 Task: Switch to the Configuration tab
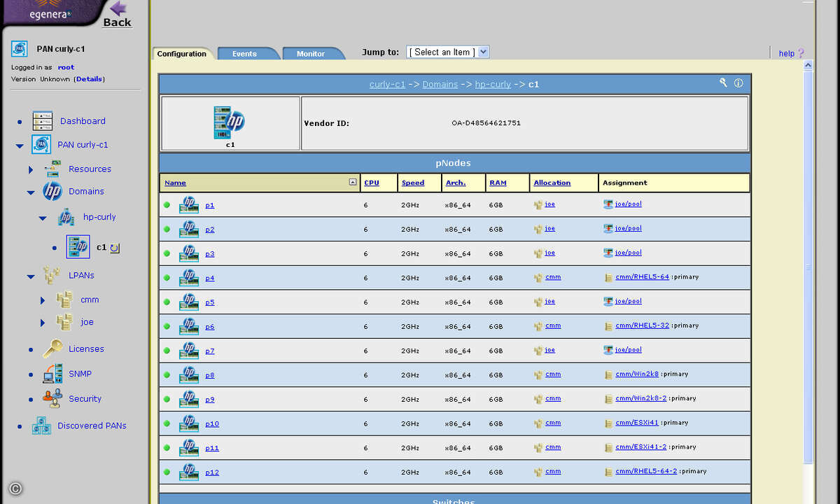[x=181, y=54]
